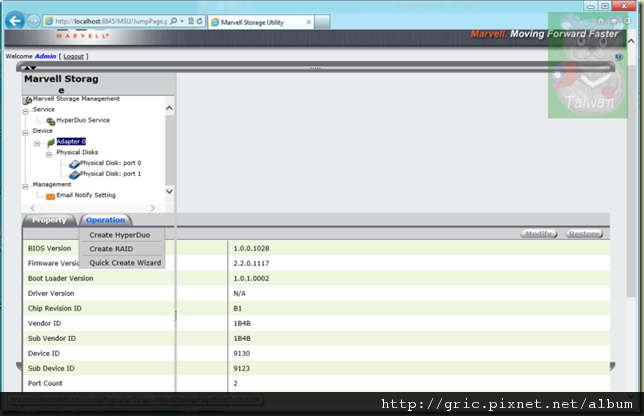This screenshot has height=416, width=644.
Task: Open the address bar dropdown arrow
Action: [x=182, y=21]
